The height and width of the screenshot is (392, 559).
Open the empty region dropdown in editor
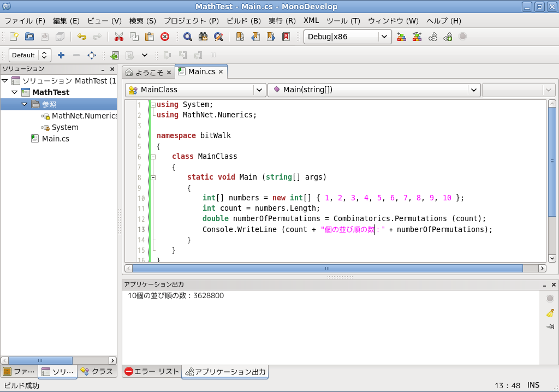point(519,90)
